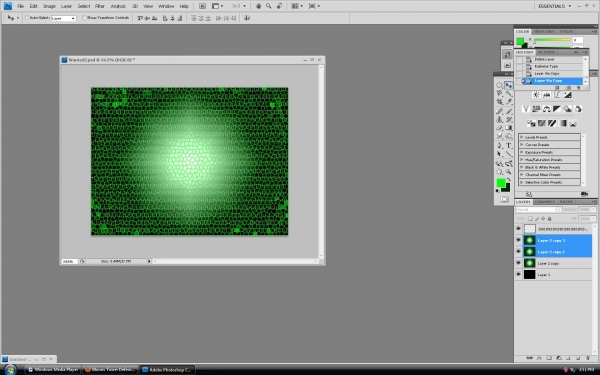Switch to the Channels tab
The image size is (600, 375).
pos(545,202)
